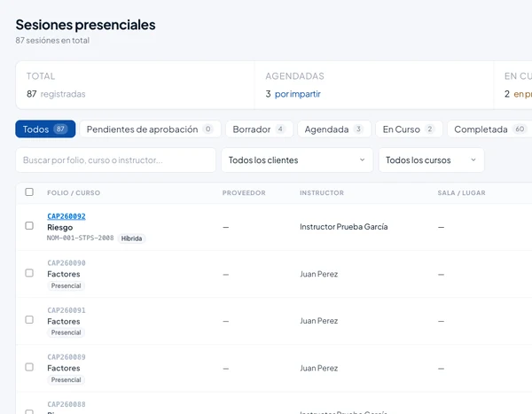The height and width of the screenshot is (414, 532).
Task: Click Presencial badge under CAP260089
Action: point(66,379)
